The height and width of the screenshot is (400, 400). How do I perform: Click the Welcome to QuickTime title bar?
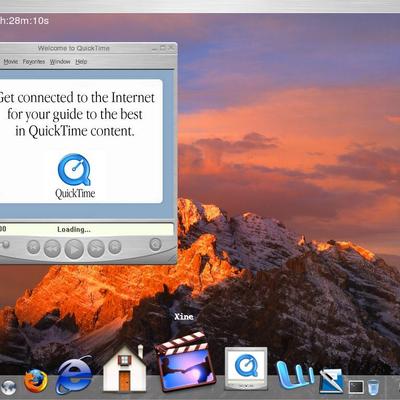click(74, 48)
